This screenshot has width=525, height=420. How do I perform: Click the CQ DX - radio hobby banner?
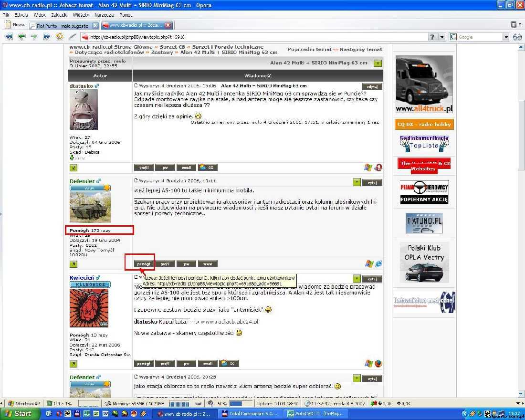424,124
